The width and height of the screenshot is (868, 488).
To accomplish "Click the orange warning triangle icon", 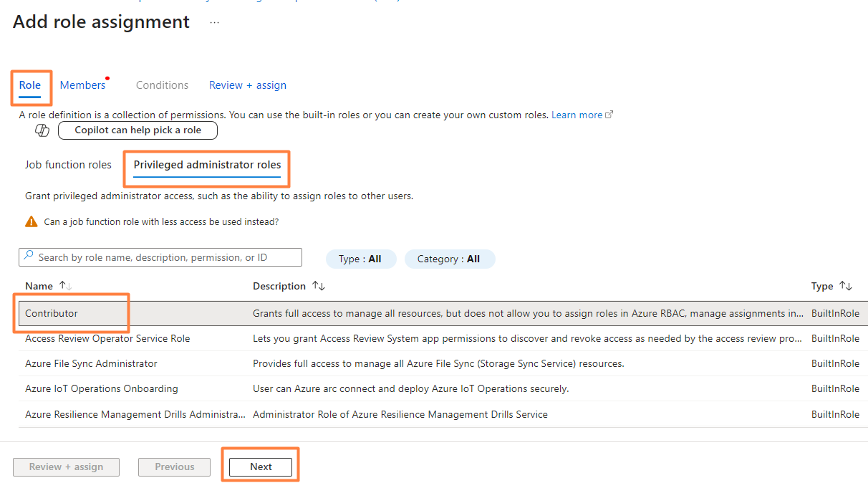I will 31,222.
